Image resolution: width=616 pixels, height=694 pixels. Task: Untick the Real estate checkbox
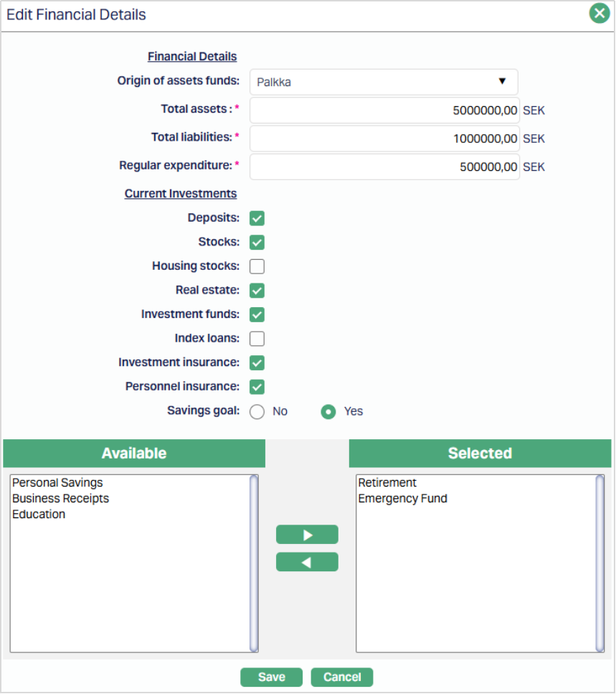[x=257, y=291]
